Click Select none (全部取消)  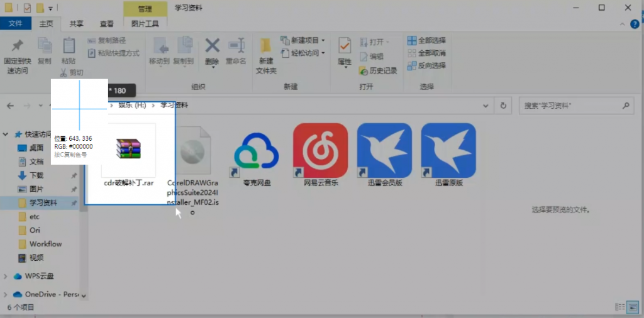pos(427,53)
